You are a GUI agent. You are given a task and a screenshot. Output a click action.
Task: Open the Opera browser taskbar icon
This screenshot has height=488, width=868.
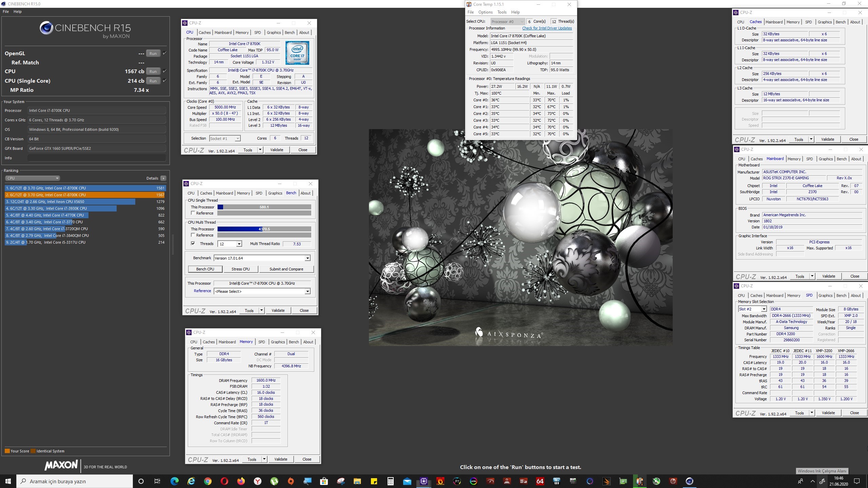224,481
